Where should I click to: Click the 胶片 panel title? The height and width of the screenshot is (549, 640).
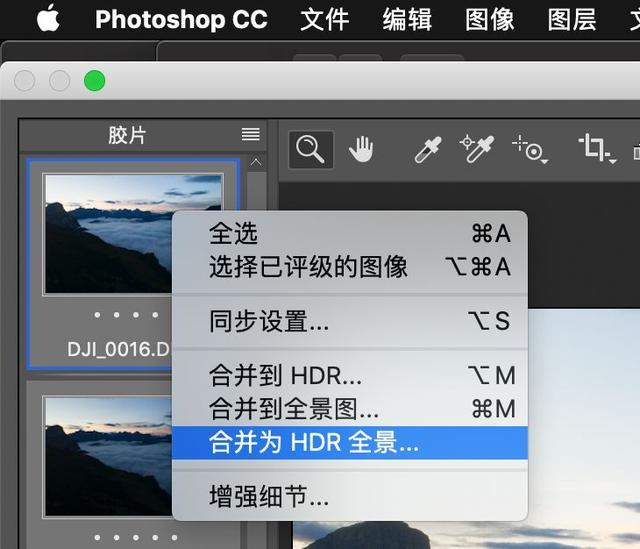click(x=127, y=135)
